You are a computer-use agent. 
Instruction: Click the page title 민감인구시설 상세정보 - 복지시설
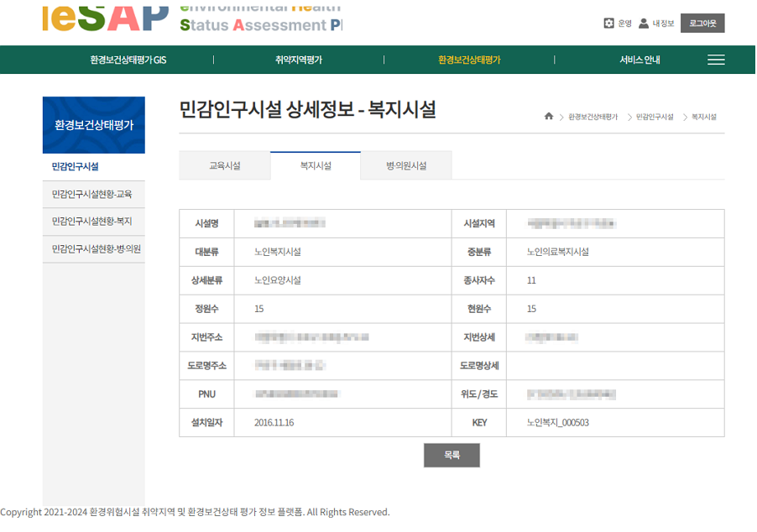pyautogui.click(x=307, y=110)
